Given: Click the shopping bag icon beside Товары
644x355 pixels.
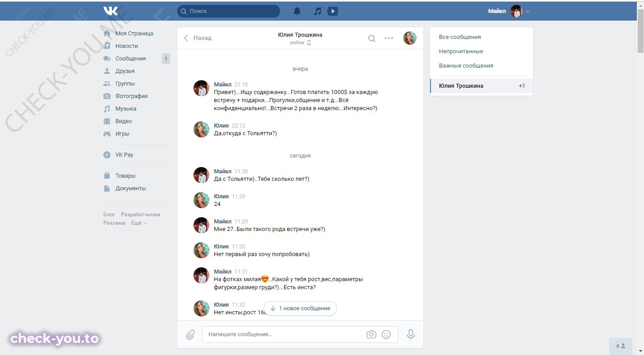Looking at the screenshot, I should pyautogui.click(x=107, y=176).
